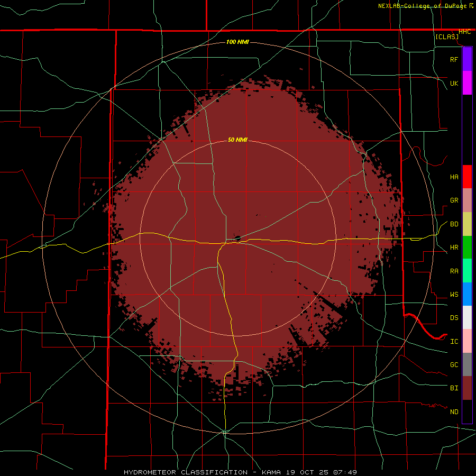Click the radar site marker at map center

pyautogui.click(x=237, y=239)
